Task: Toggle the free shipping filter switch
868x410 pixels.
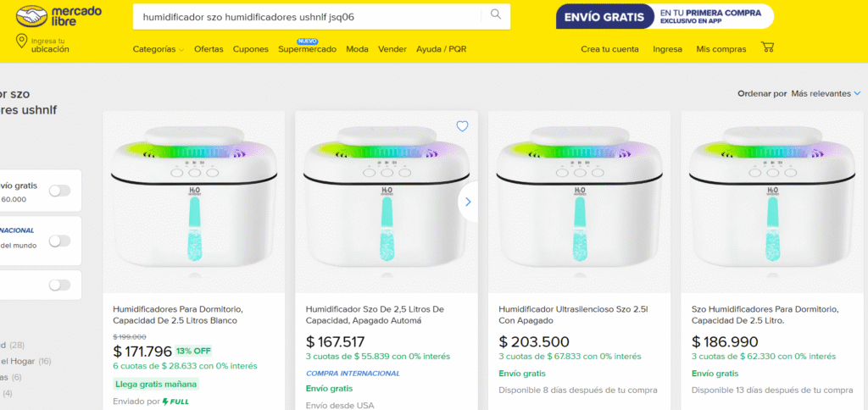Action: click(x=59, y=191)
